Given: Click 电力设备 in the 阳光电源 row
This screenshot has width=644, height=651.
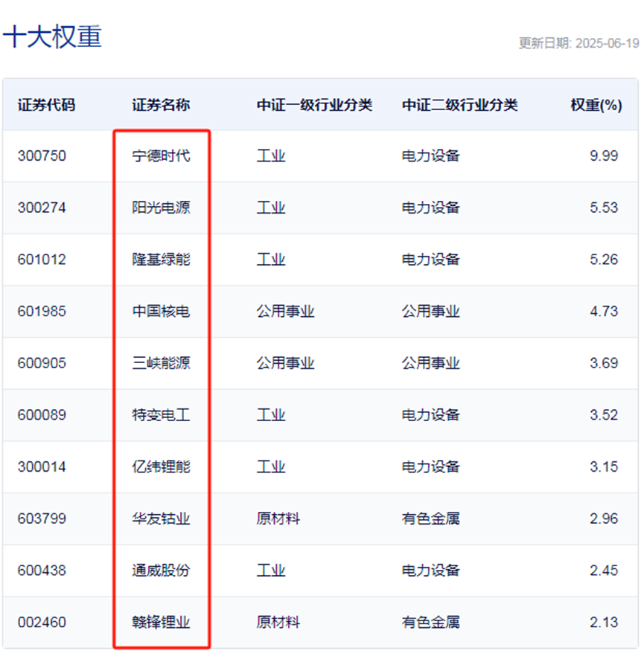Looking at the screenshot, I should (x=430, y=208).
